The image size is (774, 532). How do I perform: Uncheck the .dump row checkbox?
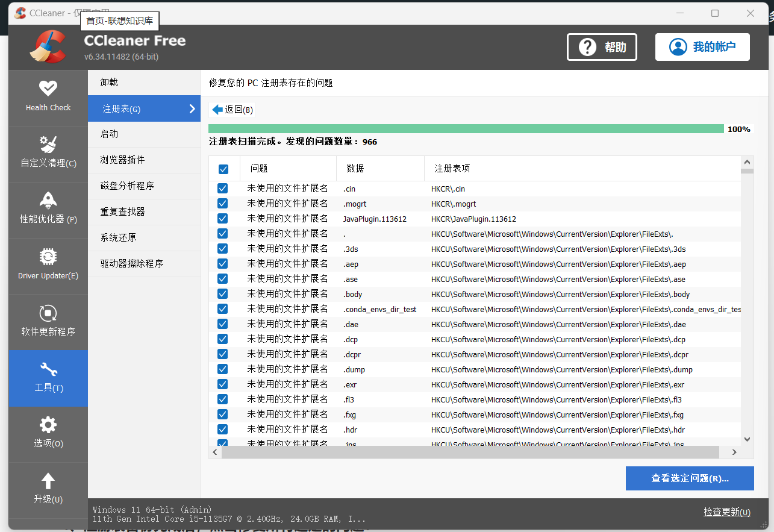click(222, 369)
